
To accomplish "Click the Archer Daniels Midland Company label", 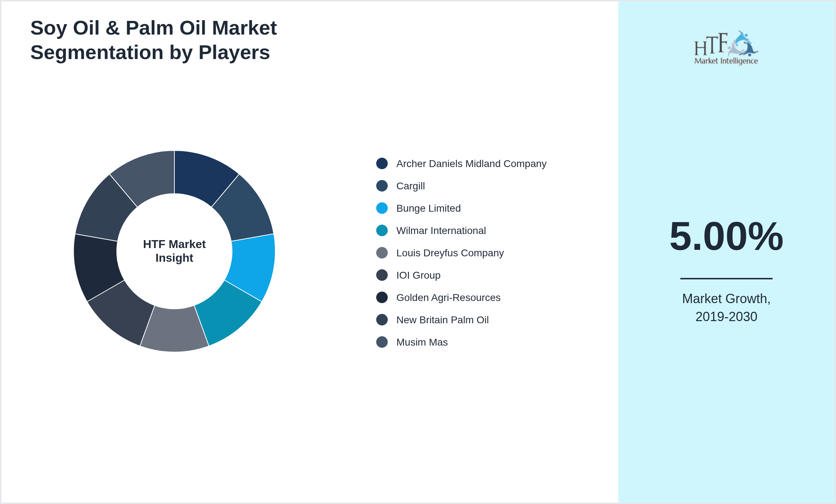I will coord(471,164).
